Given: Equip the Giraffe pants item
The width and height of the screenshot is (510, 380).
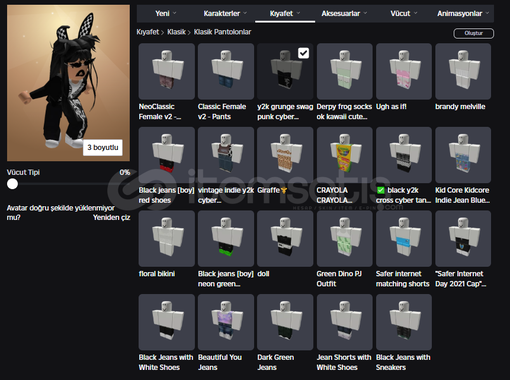Looking at the screenshot, I should pos(285,155).
